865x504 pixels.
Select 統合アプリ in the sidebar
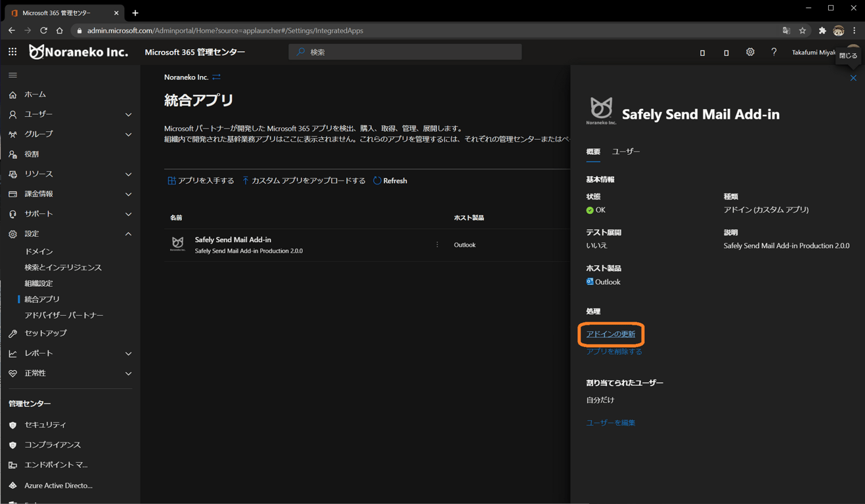tap(42, 299)
